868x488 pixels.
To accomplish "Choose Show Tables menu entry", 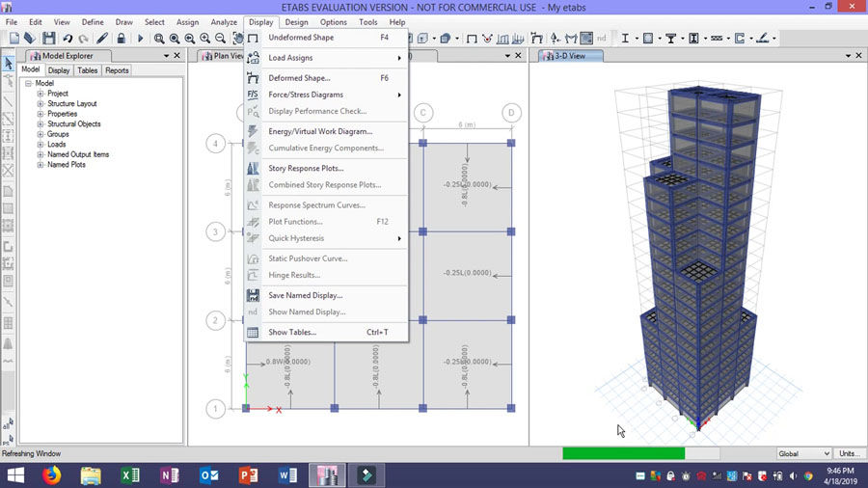I will [x=326, y=332].
